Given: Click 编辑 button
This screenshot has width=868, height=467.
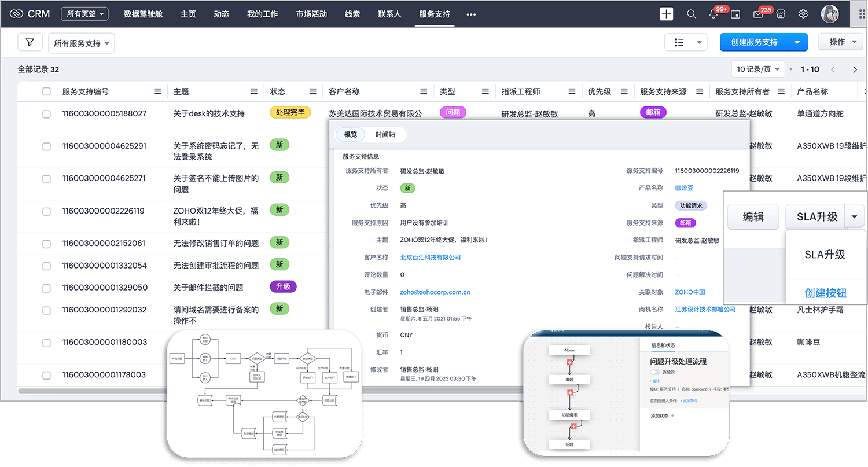Looking at the screenshot, I should point(753,216).
